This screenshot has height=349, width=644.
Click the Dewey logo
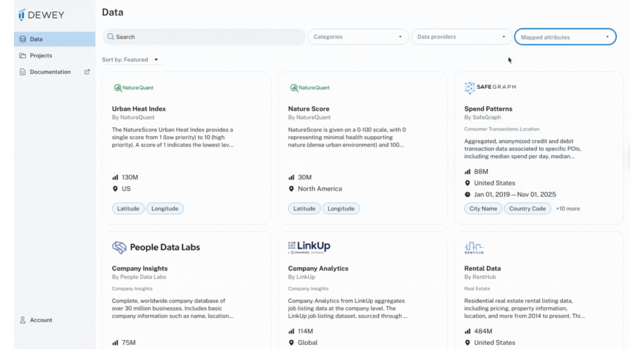pos(41,15)
